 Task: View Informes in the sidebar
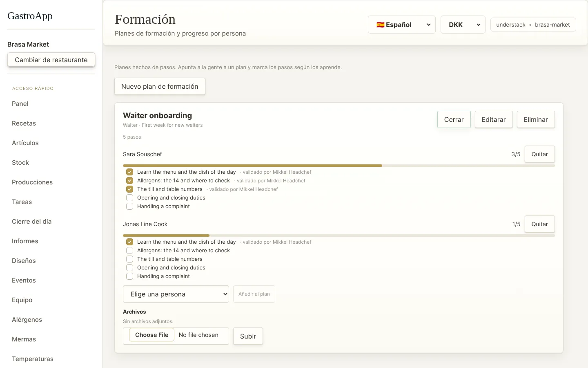pyautogui.click(x=25, y=241)
